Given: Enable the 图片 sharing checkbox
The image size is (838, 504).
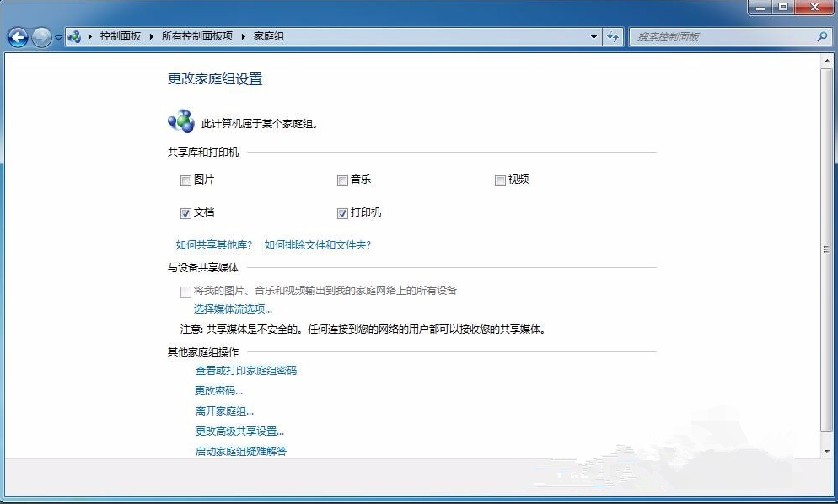Looking at the screenshot, I should (x=185, y=180).
